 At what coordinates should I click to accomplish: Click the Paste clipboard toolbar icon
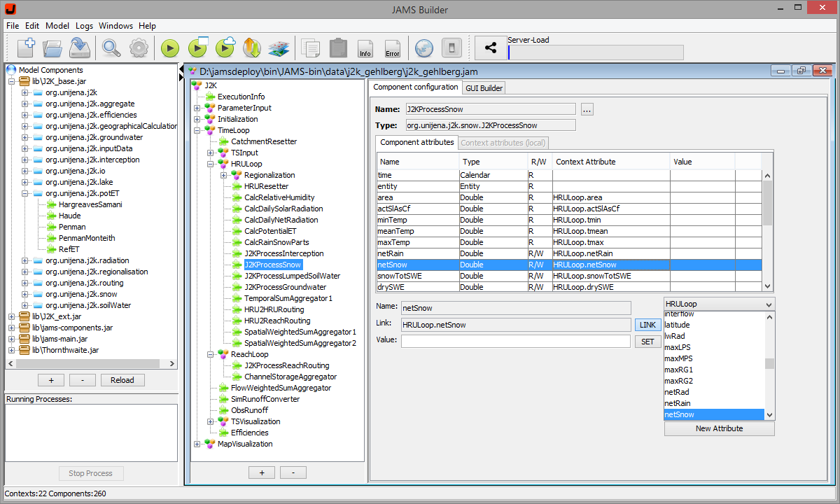tap(338, 48)
